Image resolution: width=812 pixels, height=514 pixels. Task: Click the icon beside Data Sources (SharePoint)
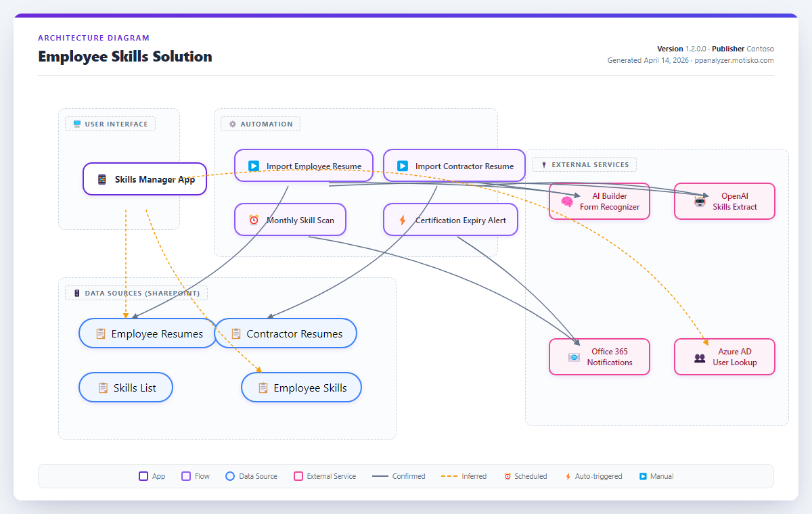click(x=77, y=294)
